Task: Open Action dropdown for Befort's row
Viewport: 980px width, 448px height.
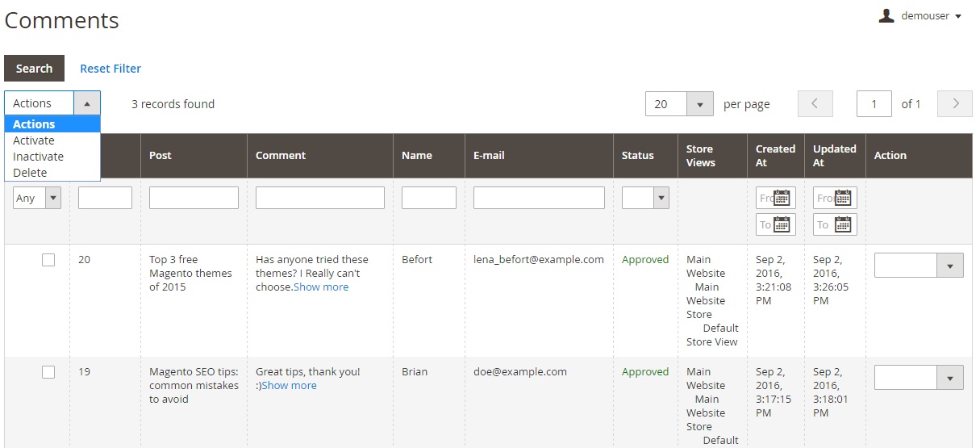Action: click(x=919, y=266)
